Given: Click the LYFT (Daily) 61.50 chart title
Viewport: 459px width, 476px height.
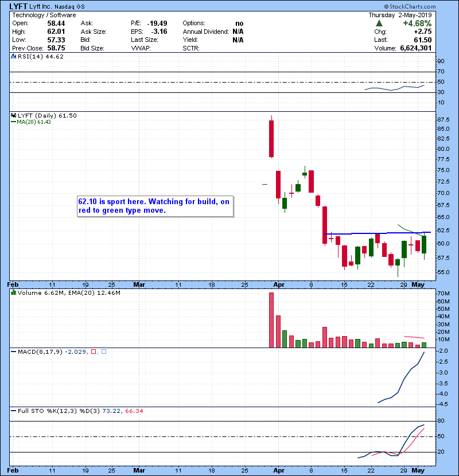Looking at the screenshot, I should click(x=47, y=115).
